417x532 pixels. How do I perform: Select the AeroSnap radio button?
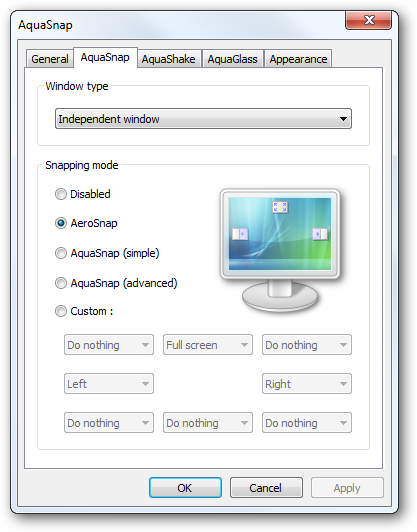point(61,223)
